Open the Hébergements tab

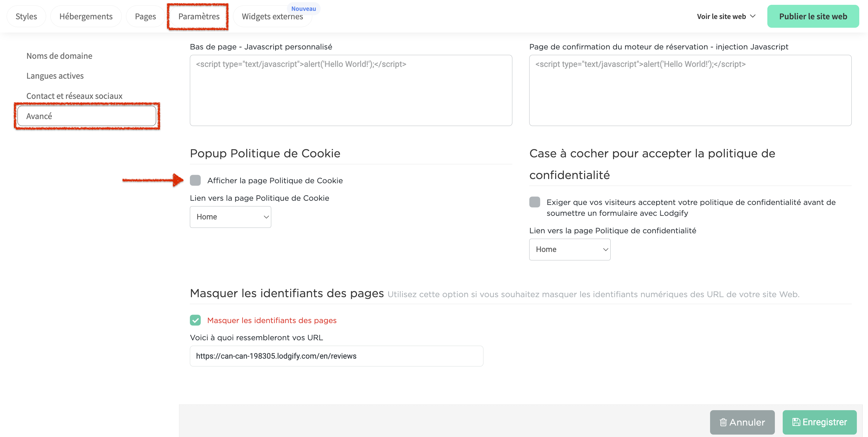pyautogui.click(x=86, y=16)
